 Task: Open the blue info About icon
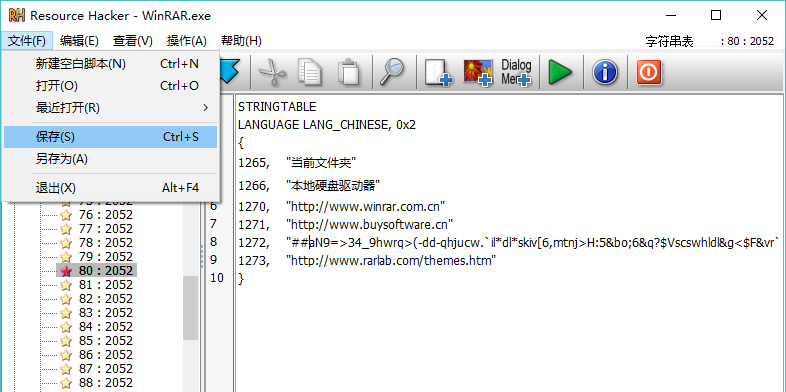point(605,73)
